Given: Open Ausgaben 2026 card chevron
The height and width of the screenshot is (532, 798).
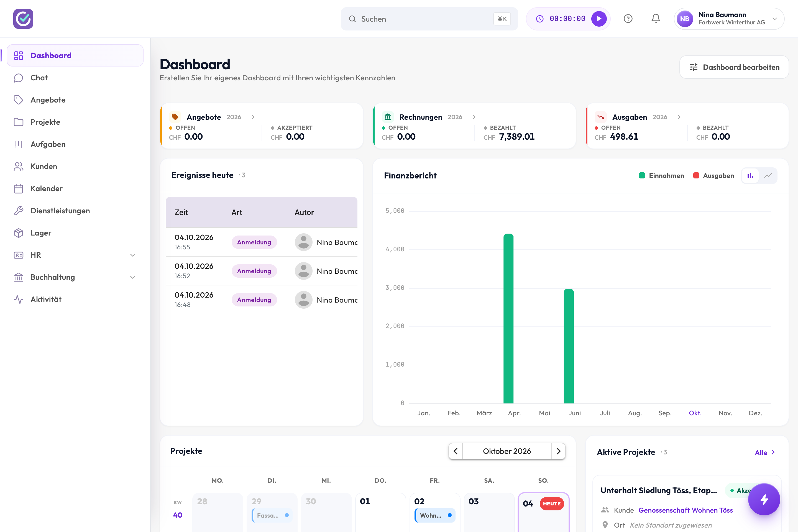Looking at the screenshot, I should [679, 117].
